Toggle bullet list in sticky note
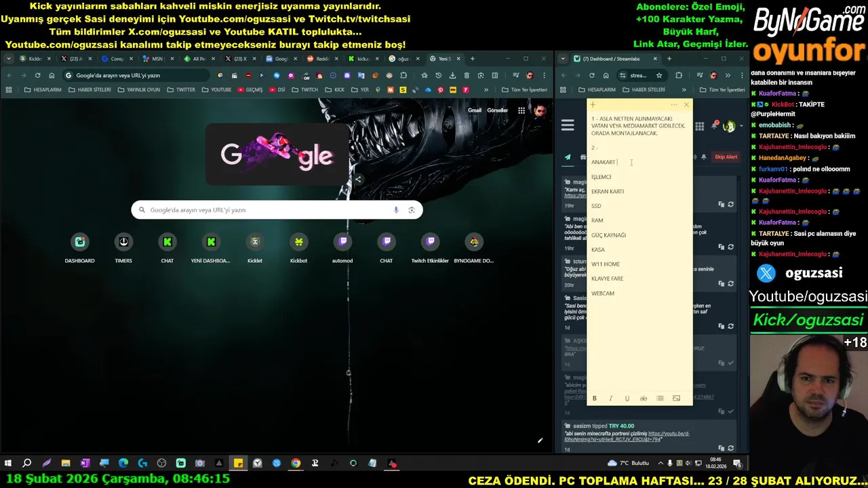This screenshot has width=868, height=488. (x=660, y=399)
